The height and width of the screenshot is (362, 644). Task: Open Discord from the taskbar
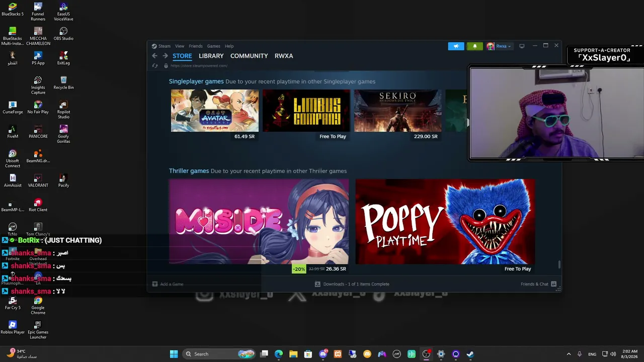(x=323, y=354)
